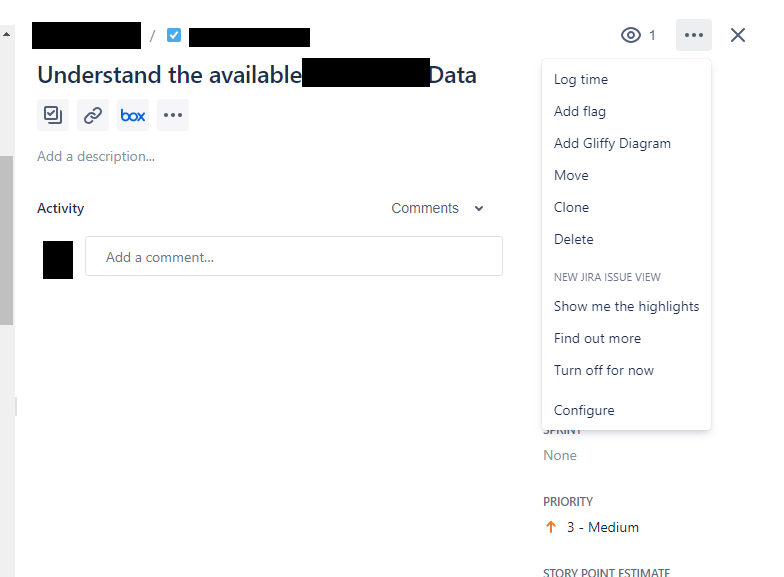Click the user avatar beside the comment box
The width and height of the screenshot is (784, 577).
click(x=58, y=260)
